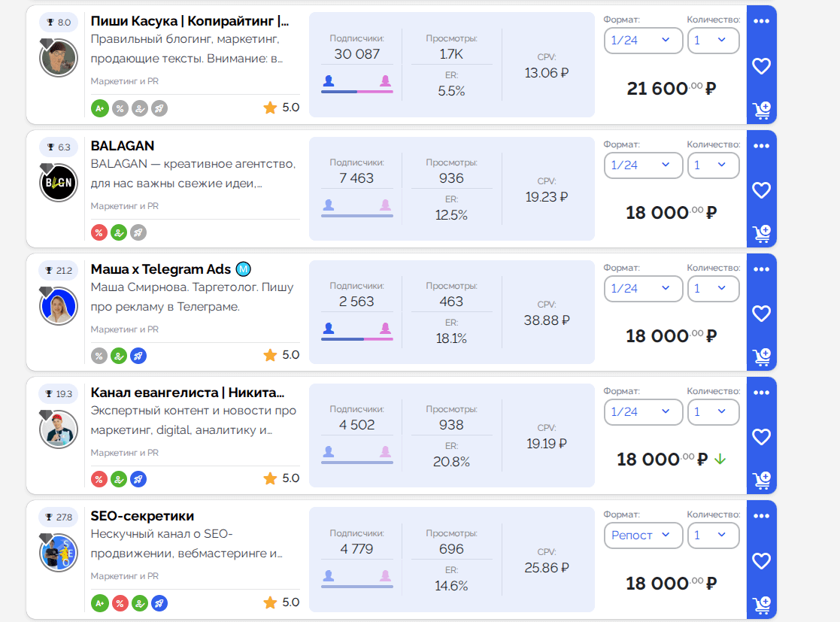Favorite the Маша x Telegram Ads channel
Viewport: 840px width, 622px height.
point(761,314)
